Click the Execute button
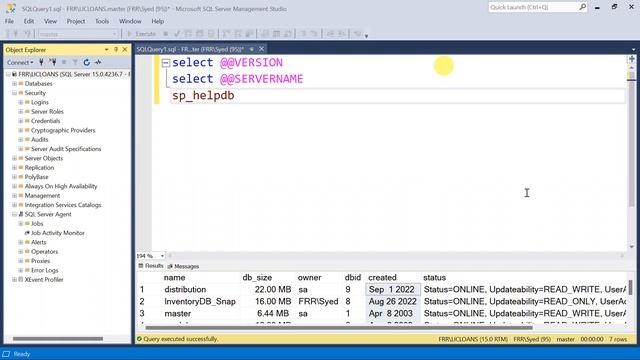This screenshot has height=360, width=640. pos(141,34)
